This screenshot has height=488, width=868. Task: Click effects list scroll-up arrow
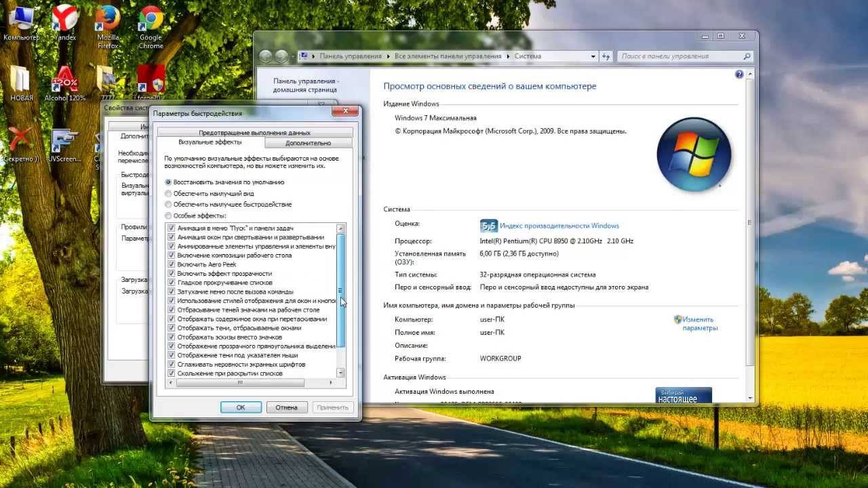[x=341, y=228]
